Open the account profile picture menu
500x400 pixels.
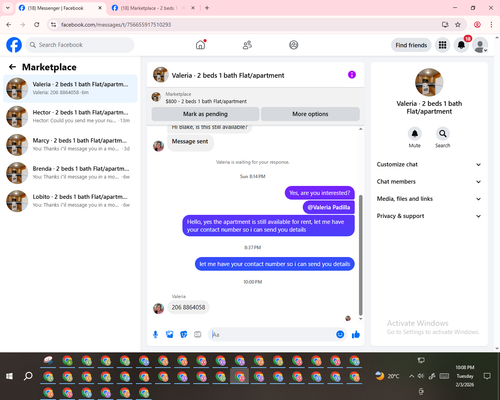tap(480, 45)
